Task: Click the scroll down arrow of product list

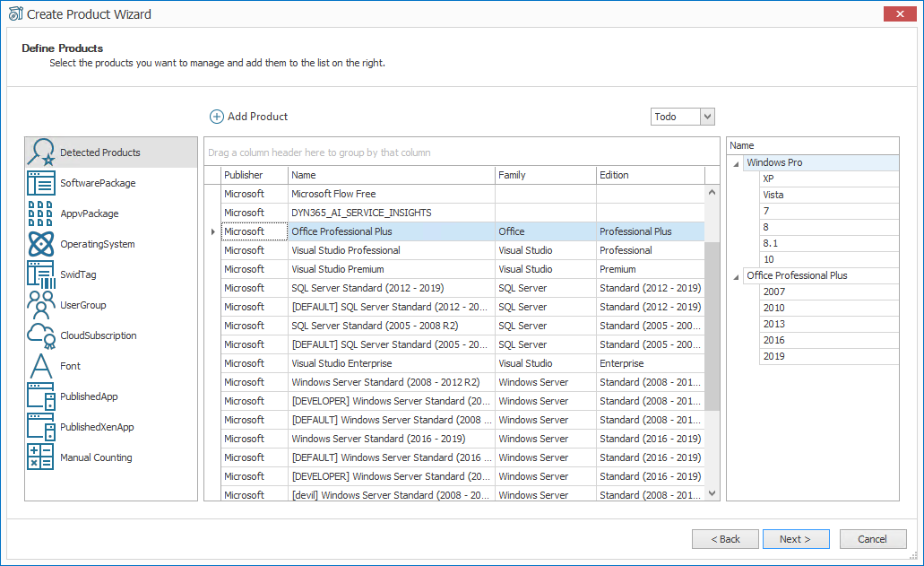Action: [712, 493]
